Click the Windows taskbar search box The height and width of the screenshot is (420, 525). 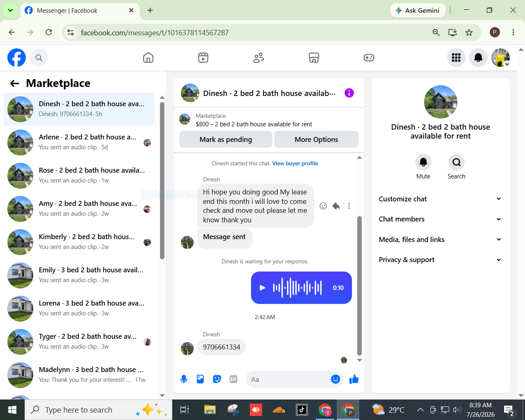point(98,410)
